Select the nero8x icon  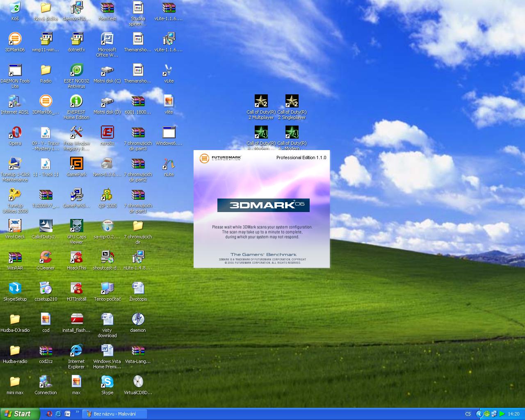[107, 132]
